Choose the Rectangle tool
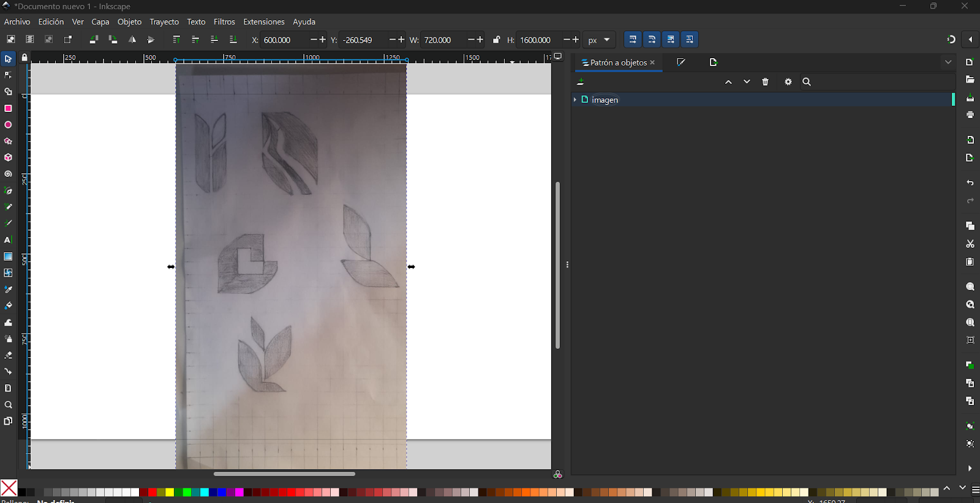Image resolution: width=980 pixels, height=503 pixels. pos(8,108)
